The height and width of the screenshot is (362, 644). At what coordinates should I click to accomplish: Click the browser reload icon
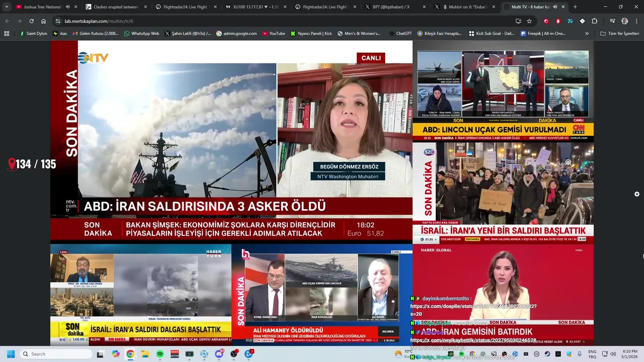31,21
